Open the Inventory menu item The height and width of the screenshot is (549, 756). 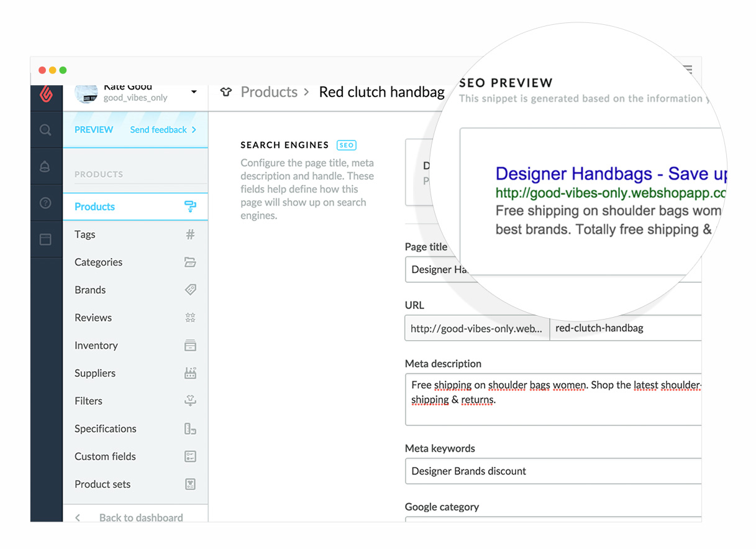[96, 346]
